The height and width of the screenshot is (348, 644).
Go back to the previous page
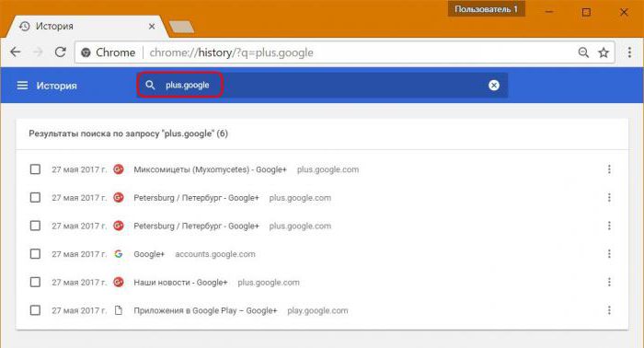[16, 52]
